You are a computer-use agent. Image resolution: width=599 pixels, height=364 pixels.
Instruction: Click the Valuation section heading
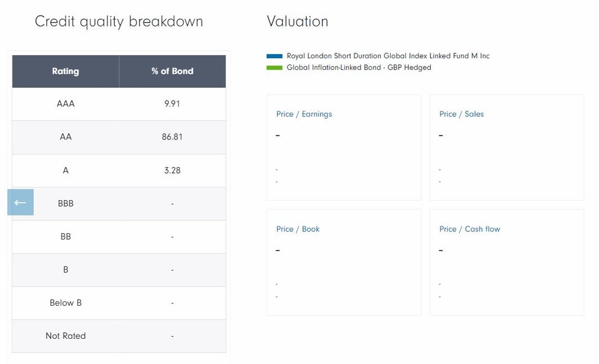pos(297,21)
